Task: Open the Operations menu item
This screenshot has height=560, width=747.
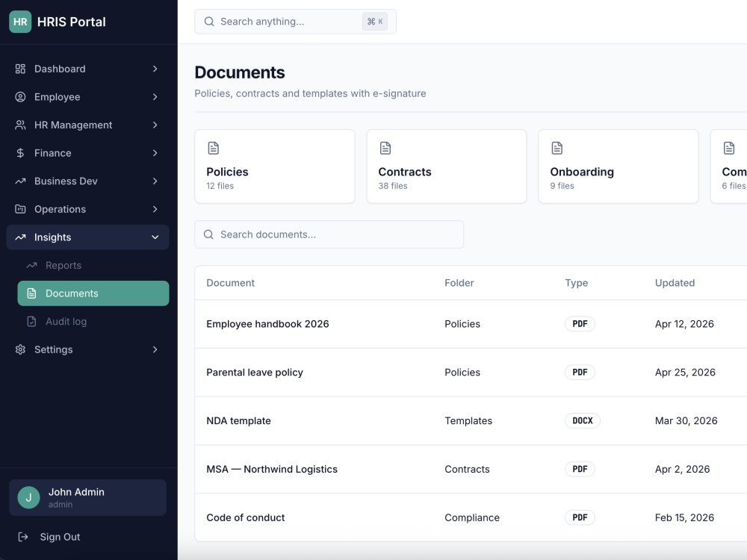Action: click(87, 210)
